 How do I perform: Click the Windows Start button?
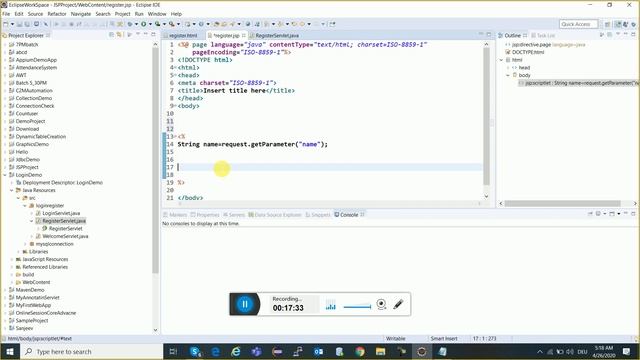click(10, 351)
